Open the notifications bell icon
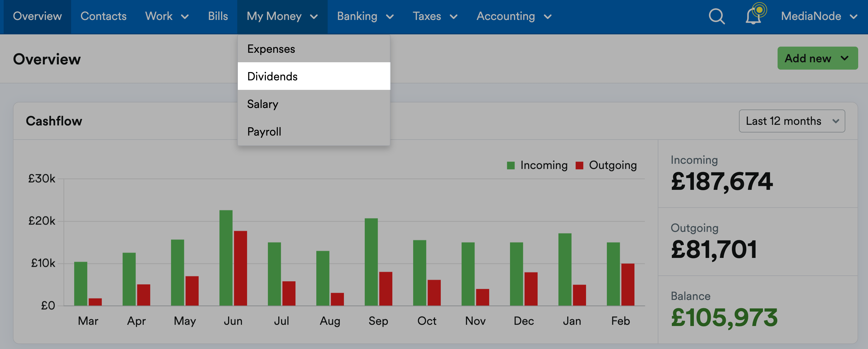 [753, 16]
